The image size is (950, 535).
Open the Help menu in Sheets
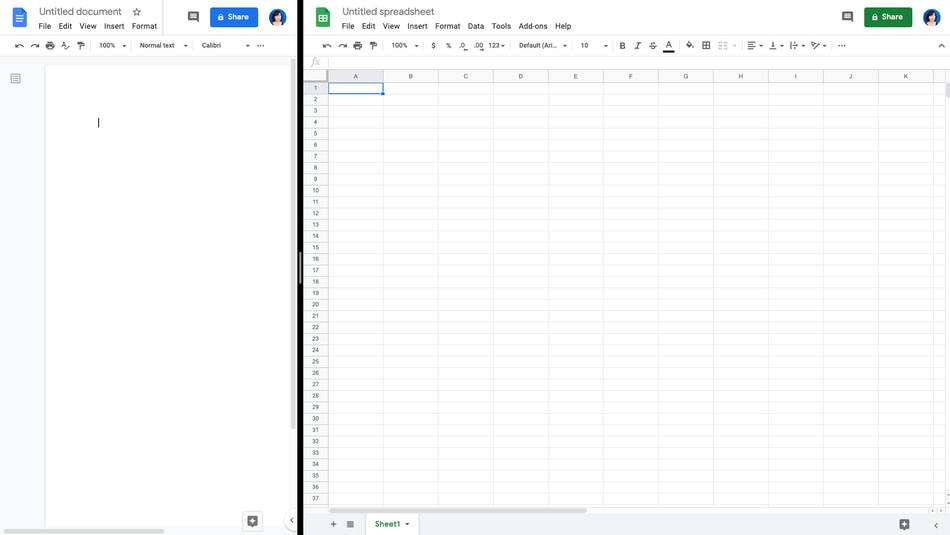[x=563, y=26]
